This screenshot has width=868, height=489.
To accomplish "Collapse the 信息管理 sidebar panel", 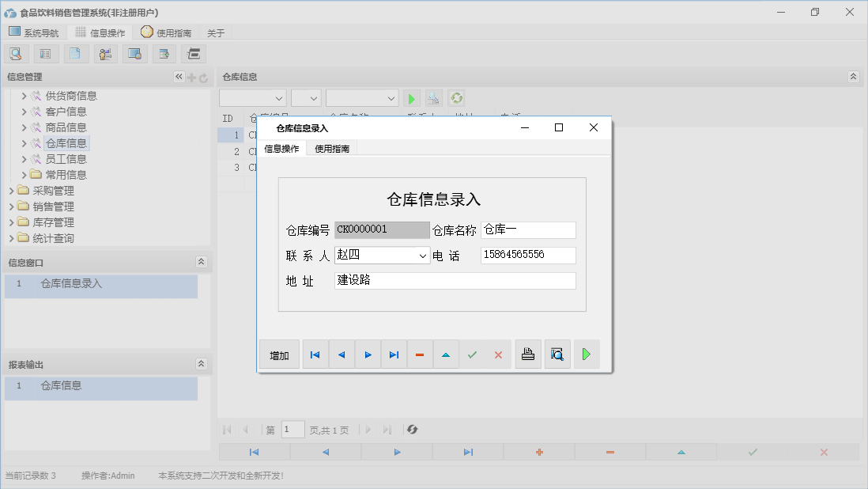I will point(179,77).
